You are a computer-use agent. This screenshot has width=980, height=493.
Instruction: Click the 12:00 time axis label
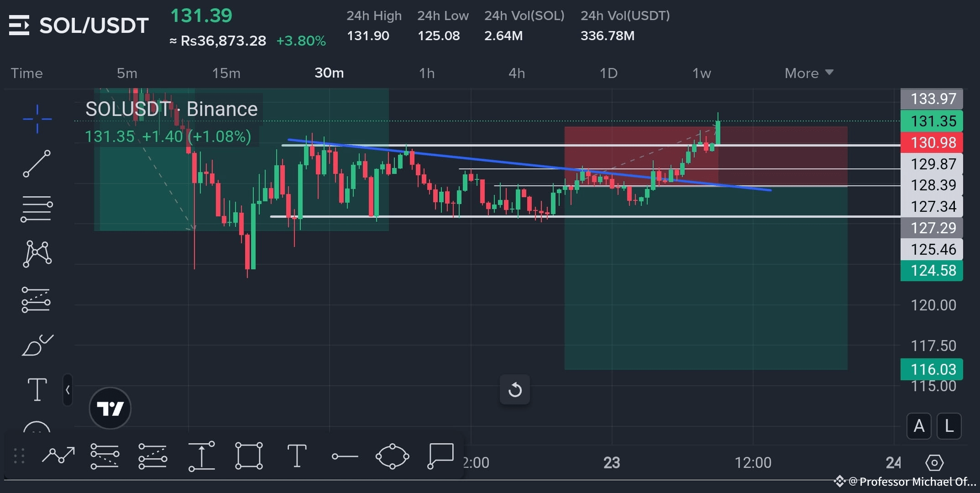pos(753,462)
